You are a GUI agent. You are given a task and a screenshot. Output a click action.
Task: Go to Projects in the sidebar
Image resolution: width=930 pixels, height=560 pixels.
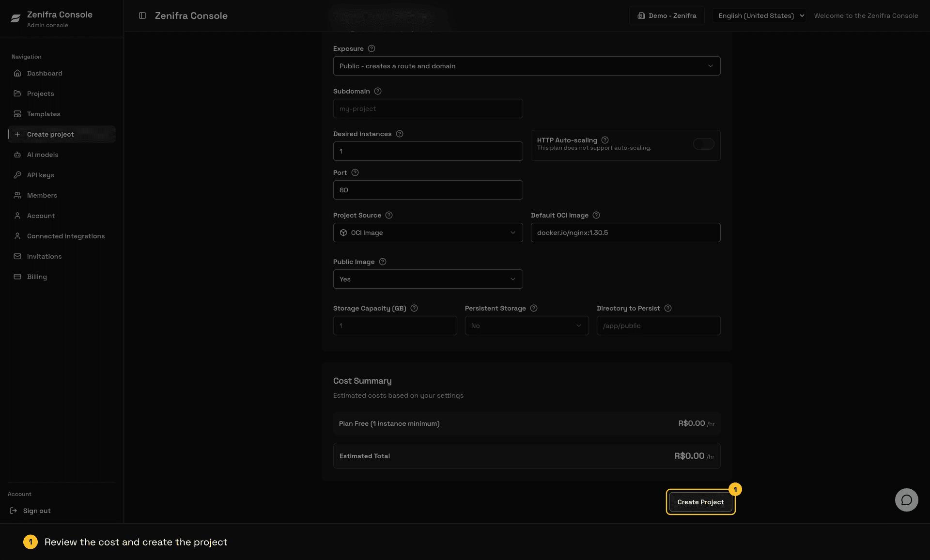pyautogui.click(x=62, y=93)
